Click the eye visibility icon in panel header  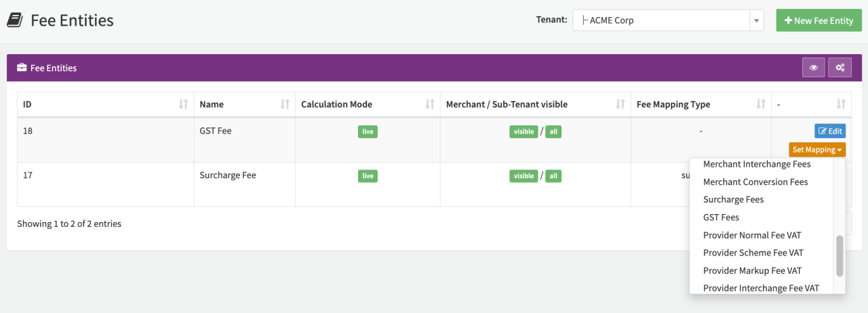(813, 68)
